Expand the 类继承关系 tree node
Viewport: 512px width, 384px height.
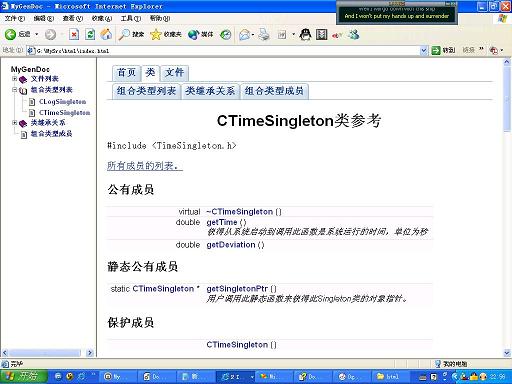pyautogui.click(x=14, y=123)
